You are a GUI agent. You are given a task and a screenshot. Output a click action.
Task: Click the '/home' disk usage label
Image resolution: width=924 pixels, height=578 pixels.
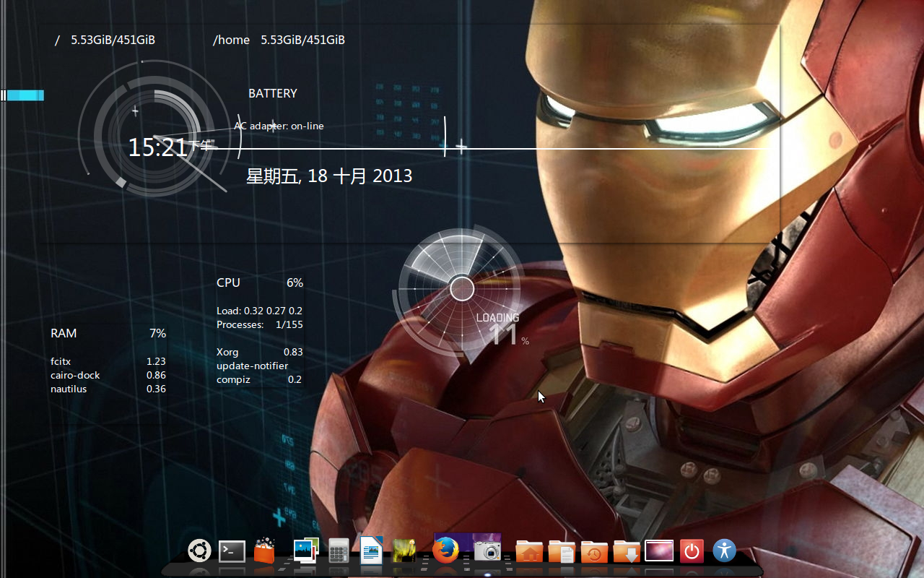(x=231, y=40)
